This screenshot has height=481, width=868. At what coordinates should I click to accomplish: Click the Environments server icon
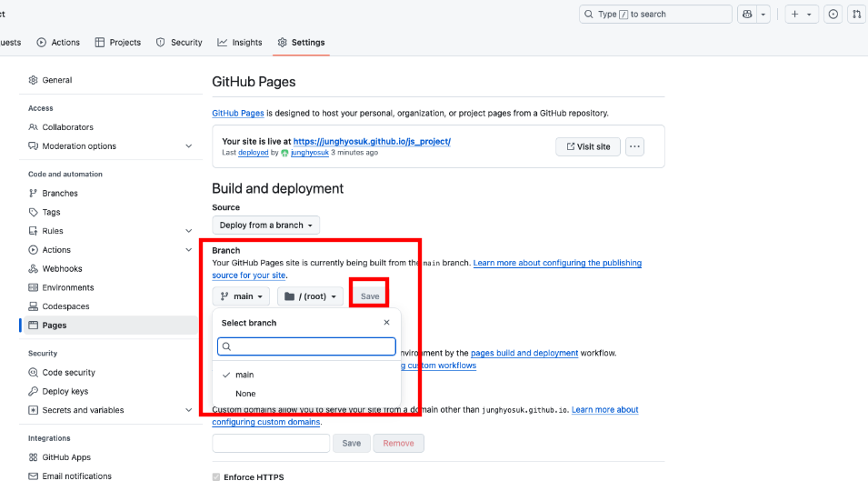click(x=34, y=287)
